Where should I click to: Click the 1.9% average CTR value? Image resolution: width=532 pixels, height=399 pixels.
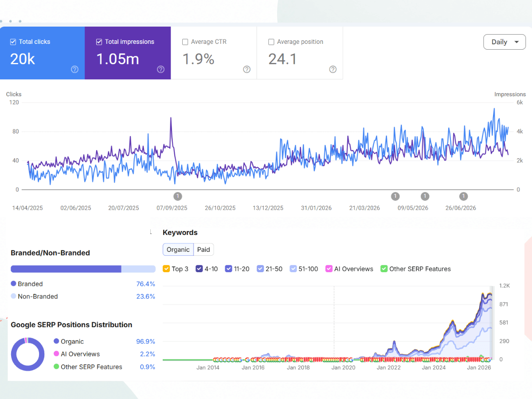198,59
